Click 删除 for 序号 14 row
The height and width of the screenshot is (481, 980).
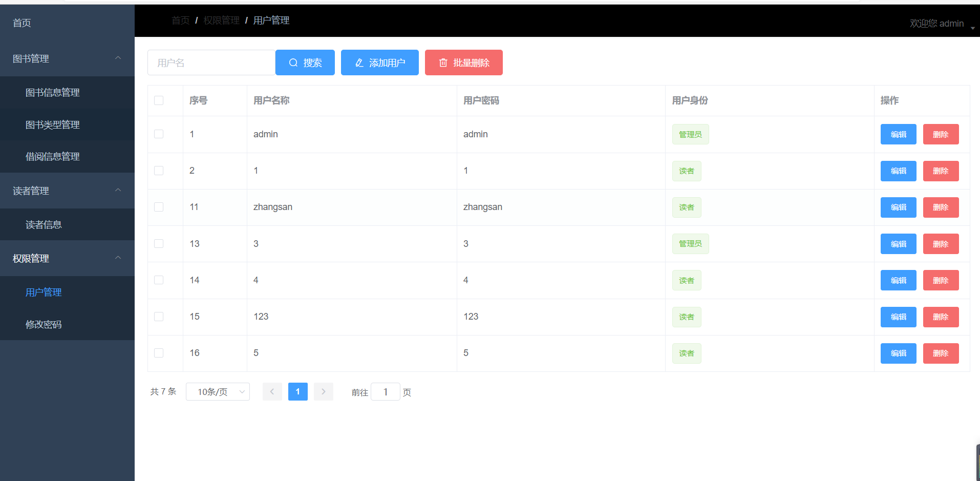(x=941, y=280)
